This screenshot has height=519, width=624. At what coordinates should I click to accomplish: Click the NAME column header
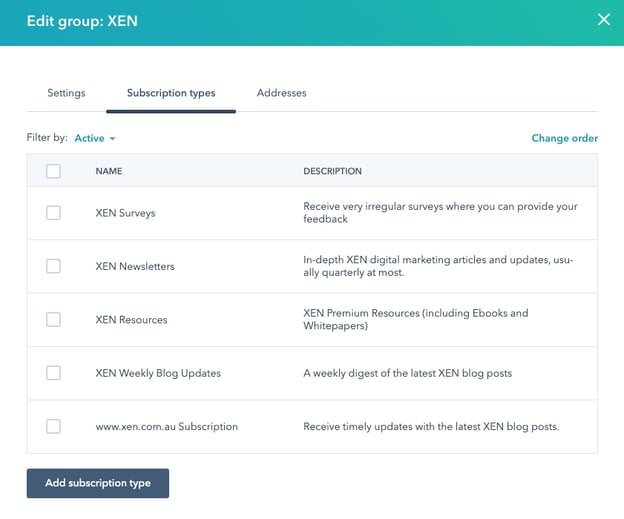click(109, 172)
